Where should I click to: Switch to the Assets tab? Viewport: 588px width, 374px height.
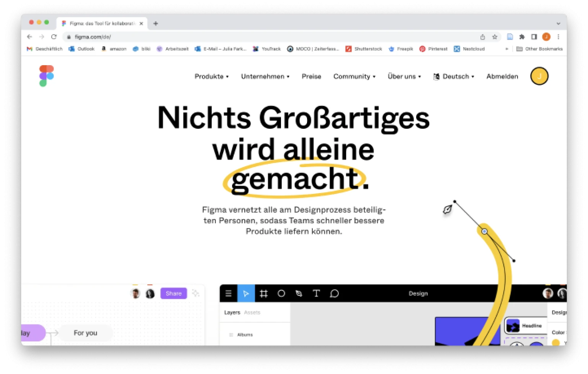(252, 313)
